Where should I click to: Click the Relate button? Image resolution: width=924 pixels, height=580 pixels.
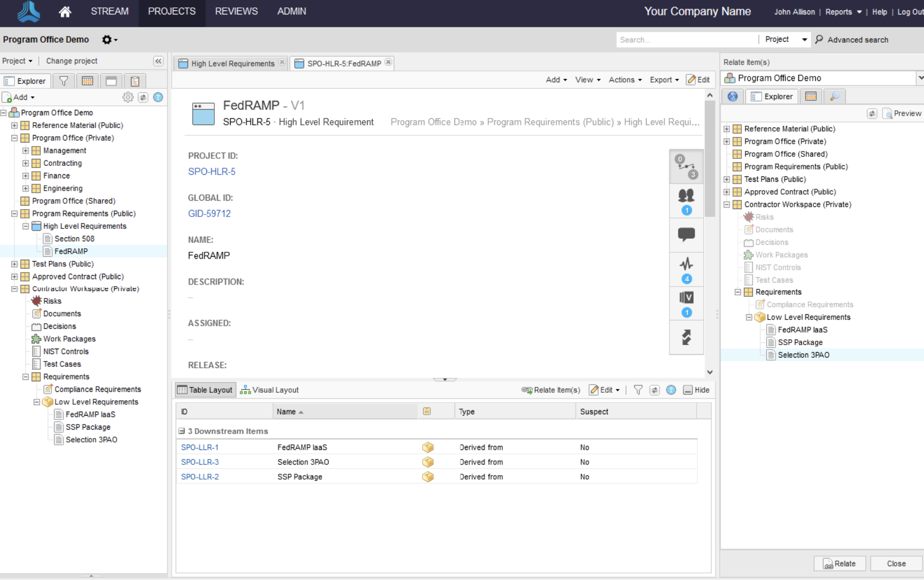840,564
